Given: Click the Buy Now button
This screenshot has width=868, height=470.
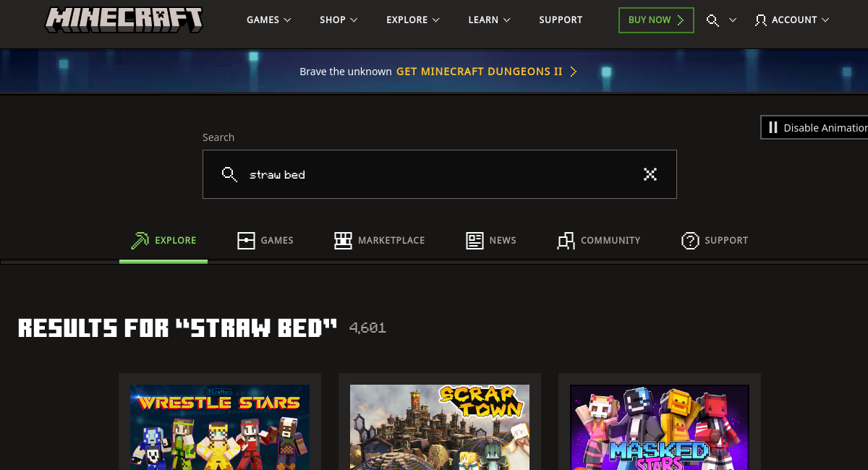Looking at the screenshot, I should point(656,20).
